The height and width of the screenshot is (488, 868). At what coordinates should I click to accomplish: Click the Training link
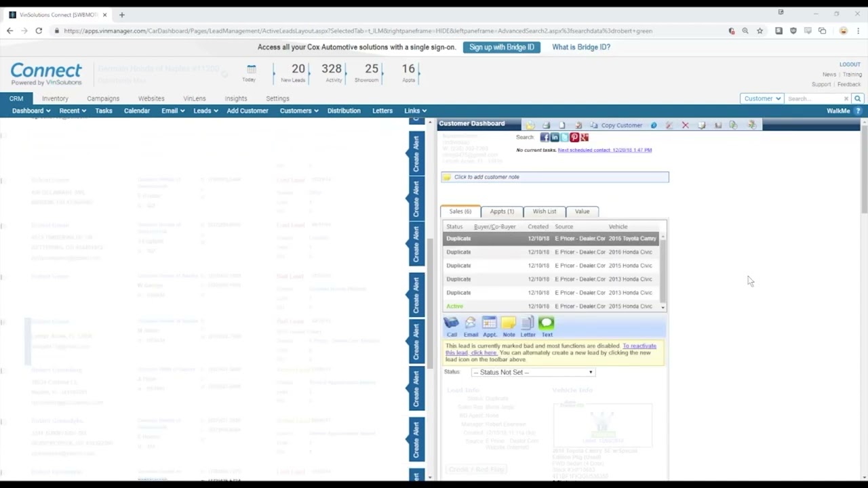pyautogui.click(x=852, y=75)
